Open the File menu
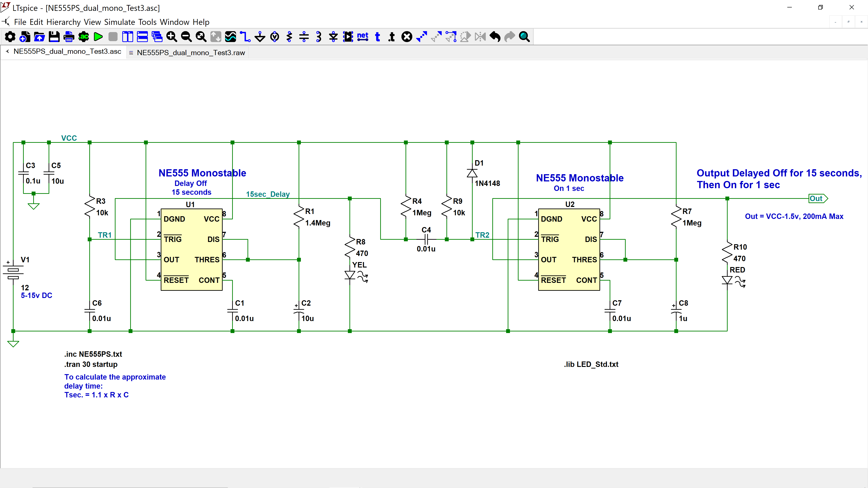Viewport: 868px width, 488px height. pyautogui.click(x=20, y=22)
